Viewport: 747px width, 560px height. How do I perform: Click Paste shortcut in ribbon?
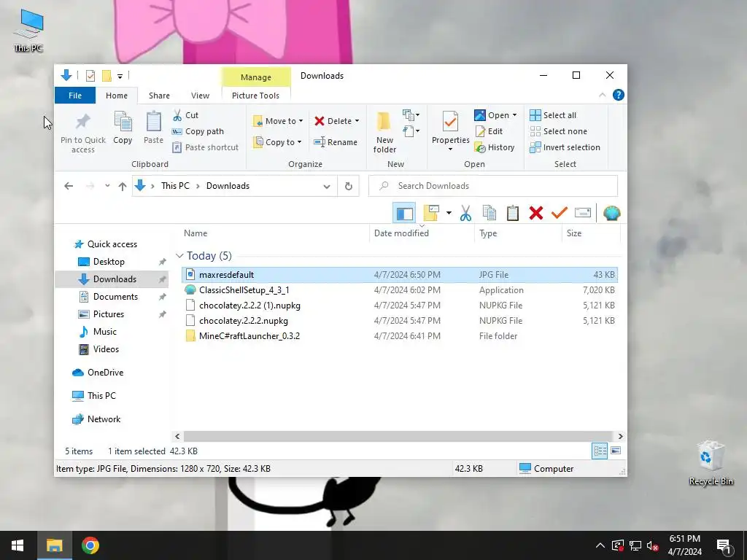(x=205, y=147)
